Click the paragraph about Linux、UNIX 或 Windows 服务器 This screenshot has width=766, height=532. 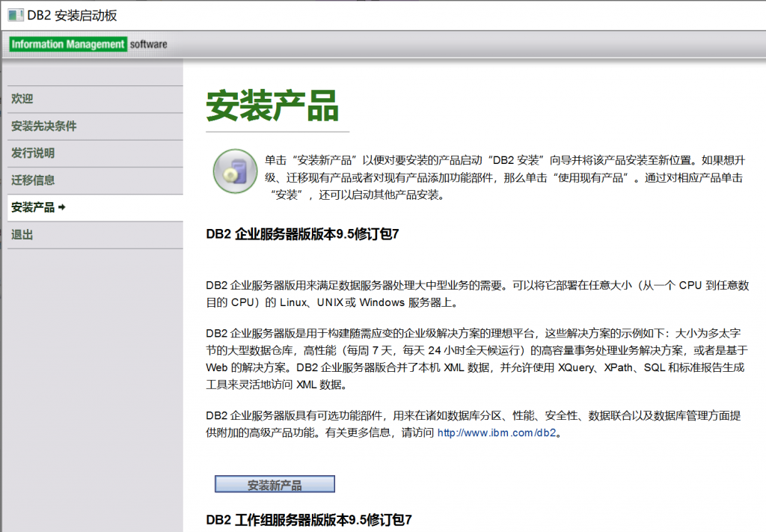click(477, 293)
